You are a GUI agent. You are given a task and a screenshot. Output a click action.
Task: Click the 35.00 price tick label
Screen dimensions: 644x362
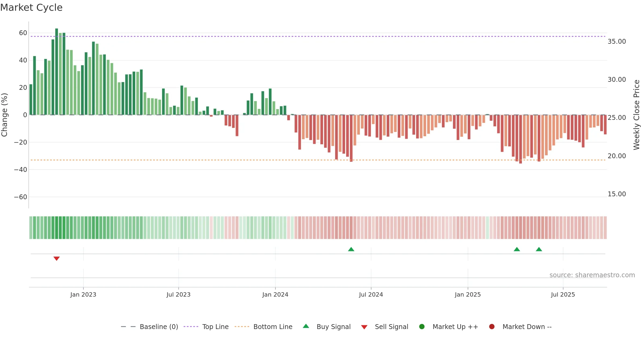pos(617,42)
